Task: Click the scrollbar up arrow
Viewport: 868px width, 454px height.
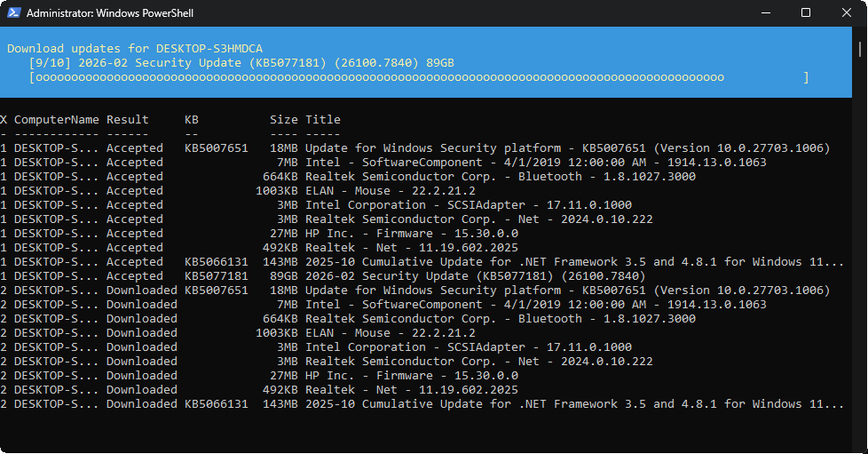Action: click(x=862, y=34)
